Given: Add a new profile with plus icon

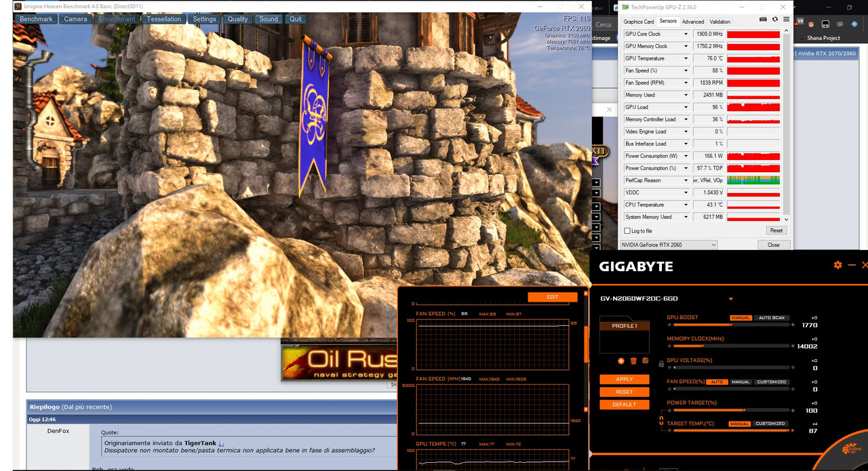Looking at the screenshot, I should (x=621, y=361).
